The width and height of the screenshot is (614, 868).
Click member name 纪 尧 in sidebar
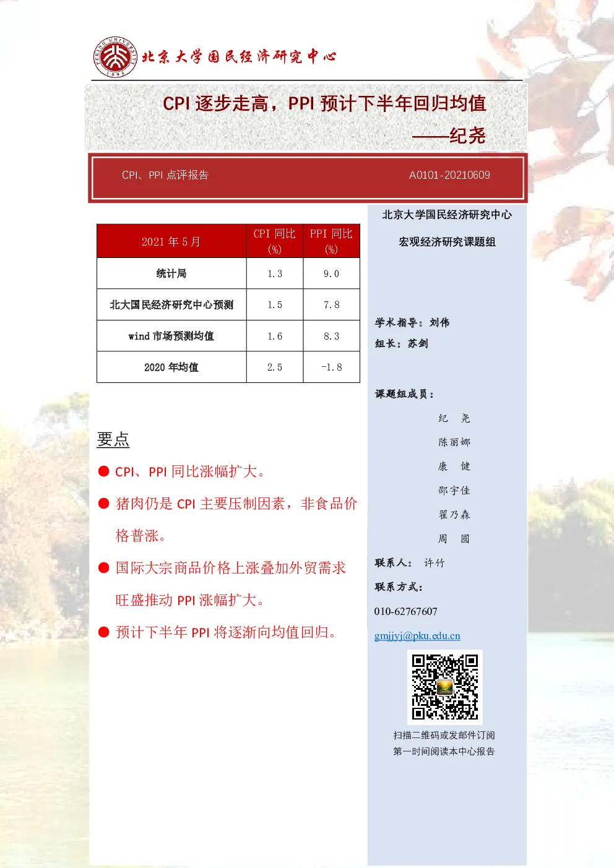tap(454, 419)
